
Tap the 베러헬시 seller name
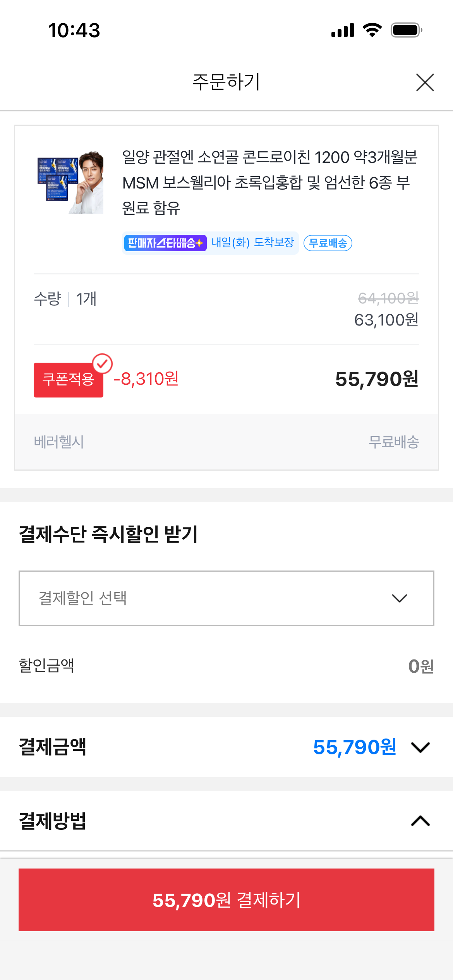59,442
